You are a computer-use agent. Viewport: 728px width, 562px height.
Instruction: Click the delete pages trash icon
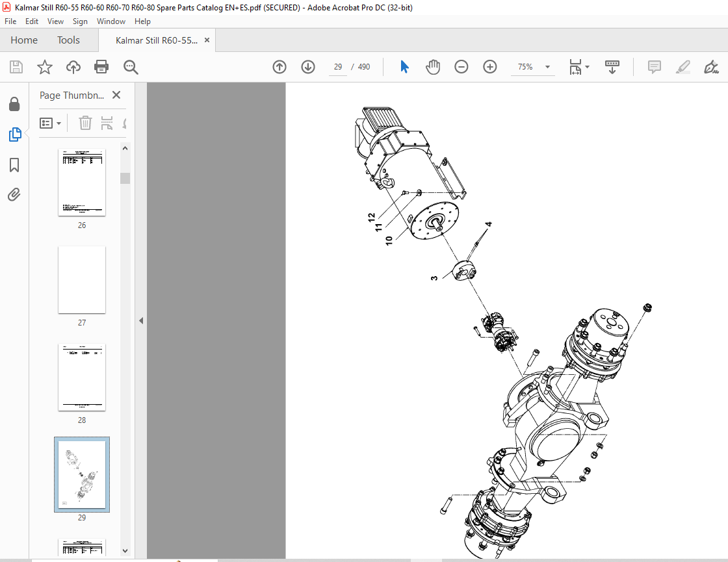pyautogui.click(x=85, y=123)
